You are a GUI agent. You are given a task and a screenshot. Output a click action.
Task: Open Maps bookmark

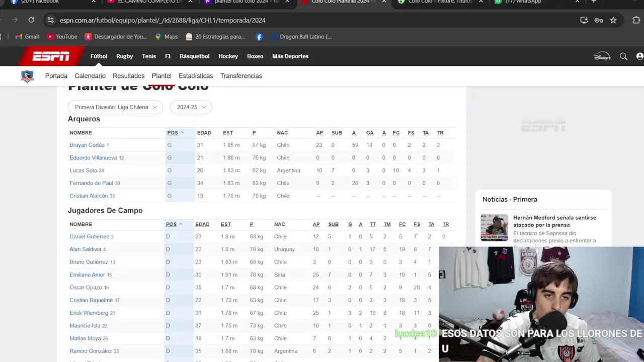pos(166,37)
